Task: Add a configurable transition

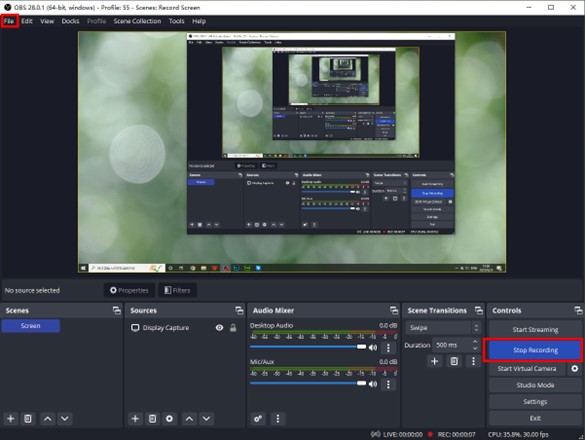Action: (x=434, y=361)
